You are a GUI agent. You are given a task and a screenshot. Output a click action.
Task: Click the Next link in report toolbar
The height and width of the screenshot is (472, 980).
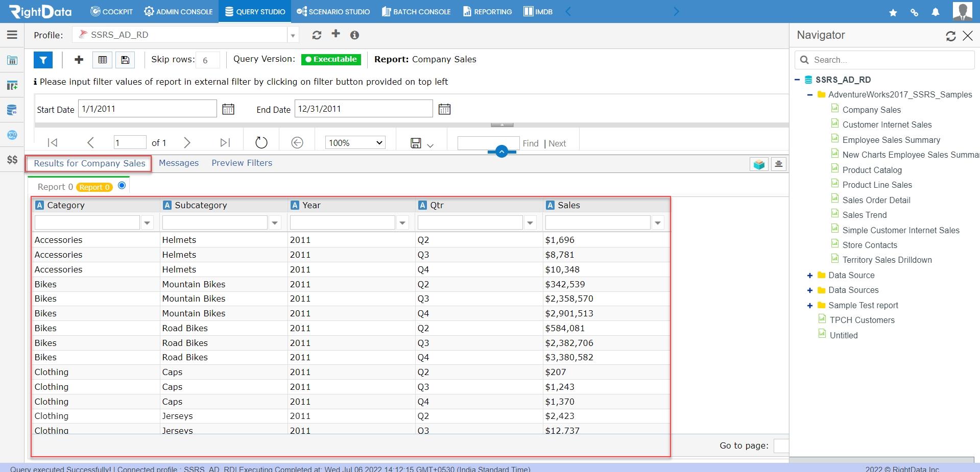pyautogui.click(x=557, y=144)
